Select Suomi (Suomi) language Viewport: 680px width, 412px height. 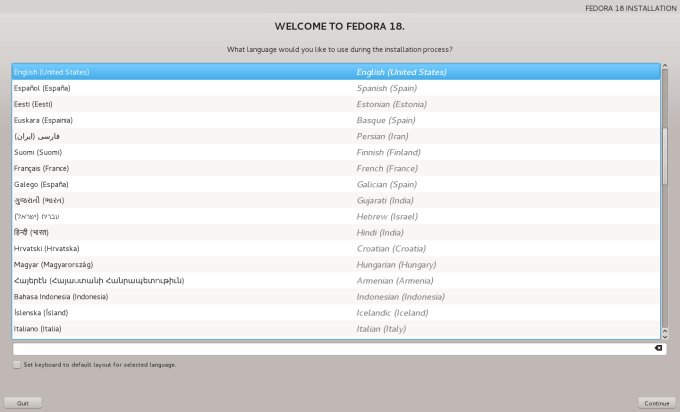[336, 152]
